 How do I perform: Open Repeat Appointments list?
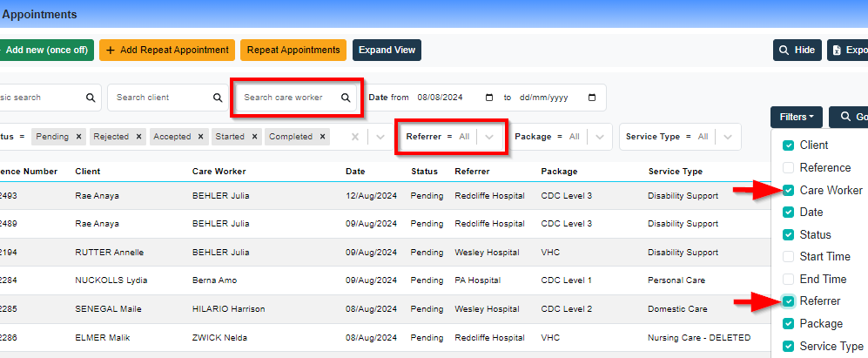pos(293,50)
